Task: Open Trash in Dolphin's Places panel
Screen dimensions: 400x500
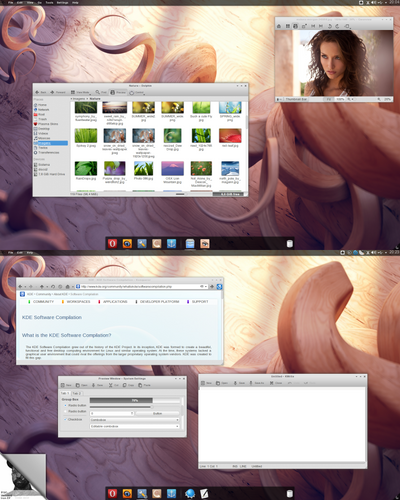Action: (x=41, y=119)
